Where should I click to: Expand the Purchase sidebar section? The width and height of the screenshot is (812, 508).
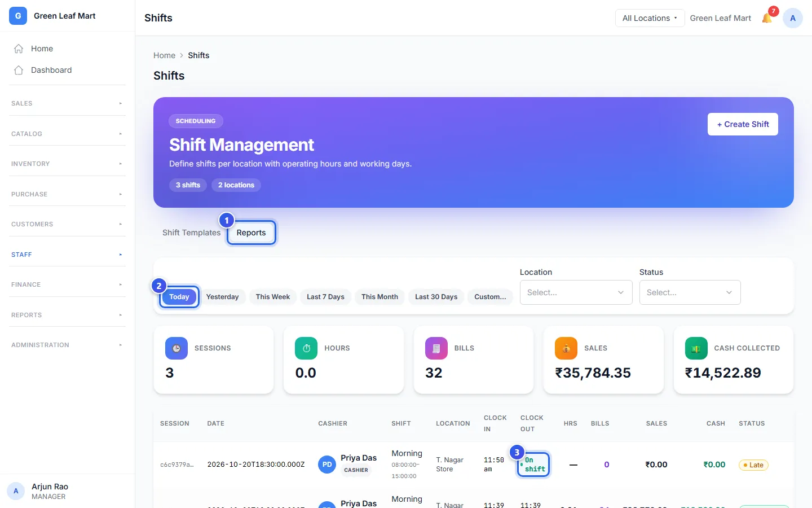(x=68, y=194)
